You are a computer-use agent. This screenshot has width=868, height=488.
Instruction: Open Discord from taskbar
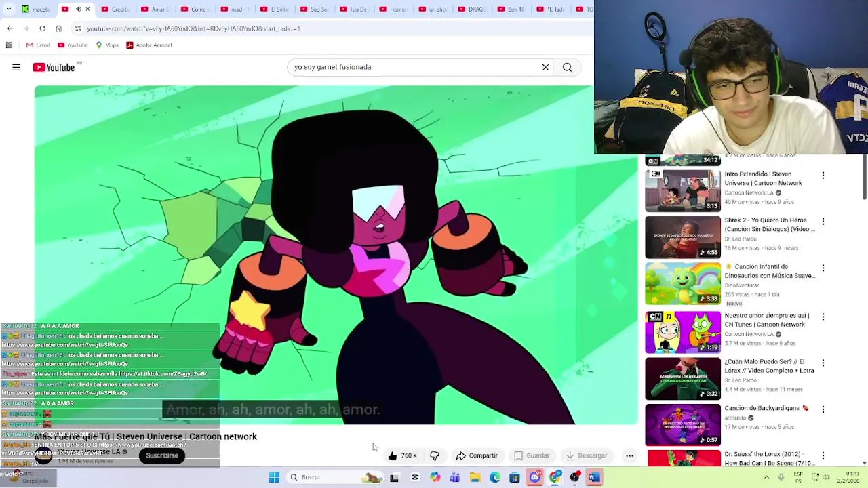(535, 477)
